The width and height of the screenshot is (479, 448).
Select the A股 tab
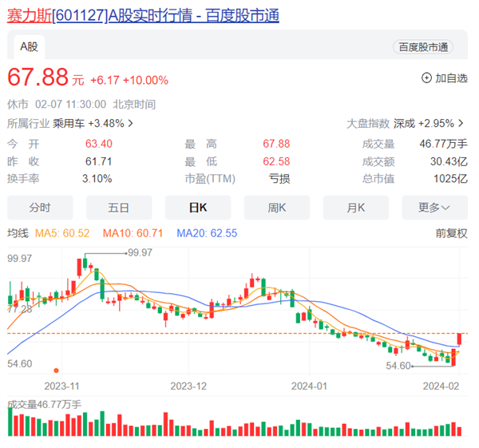click(29, 47)
